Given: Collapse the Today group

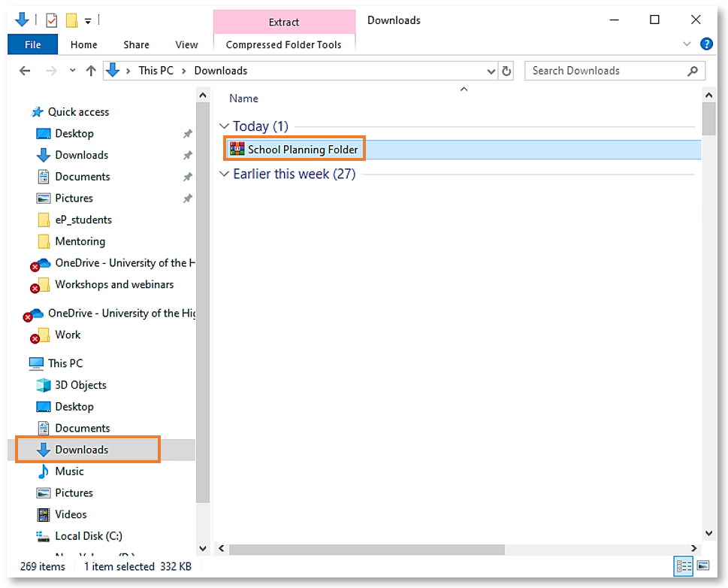Looking at the screenshot, I should [x=224, y=126].
